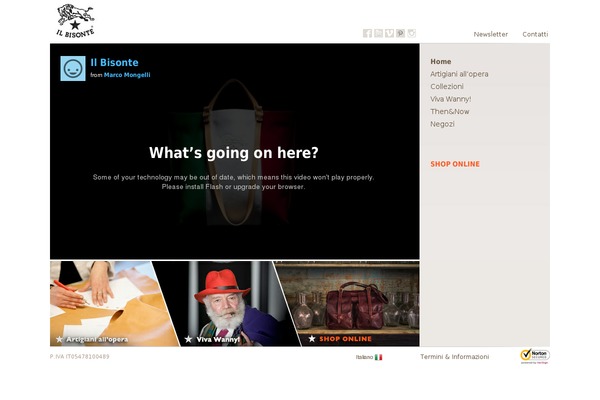Open the Viva Wanny! thumbnail

(x=228, y=304)
